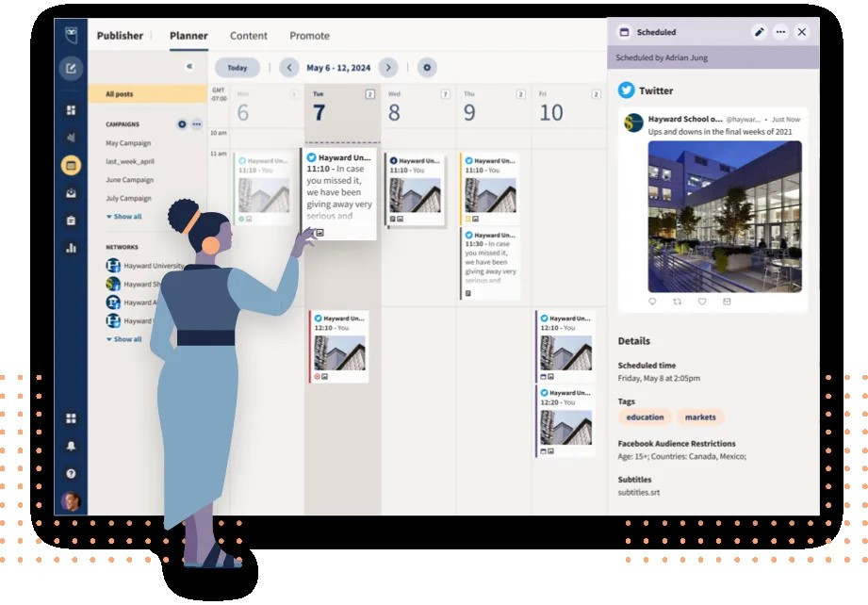Select the last_week_april campaign
Viewport: 868px width, 605px height.
click(130, 161)
